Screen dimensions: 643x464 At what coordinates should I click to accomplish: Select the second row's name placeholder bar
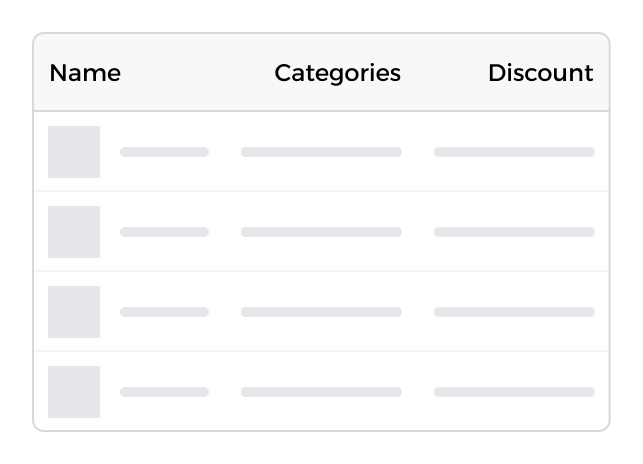164,232
